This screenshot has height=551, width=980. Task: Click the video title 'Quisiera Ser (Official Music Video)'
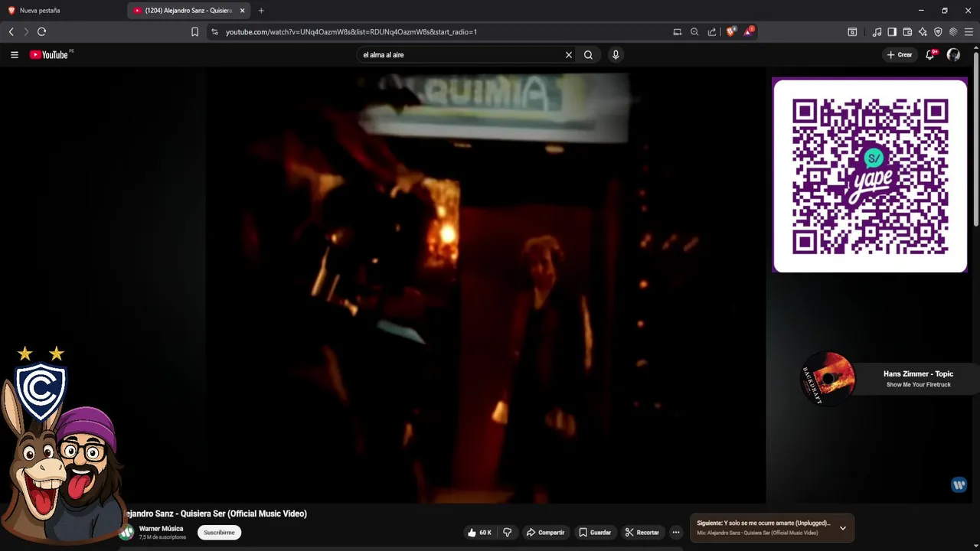click(x=243, y=514)
